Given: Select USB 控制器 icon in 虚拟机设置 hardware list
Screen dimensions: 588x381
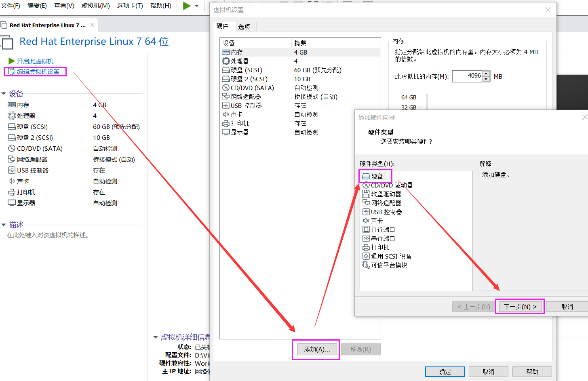Looking at the screenshot, I should [226, 105].
